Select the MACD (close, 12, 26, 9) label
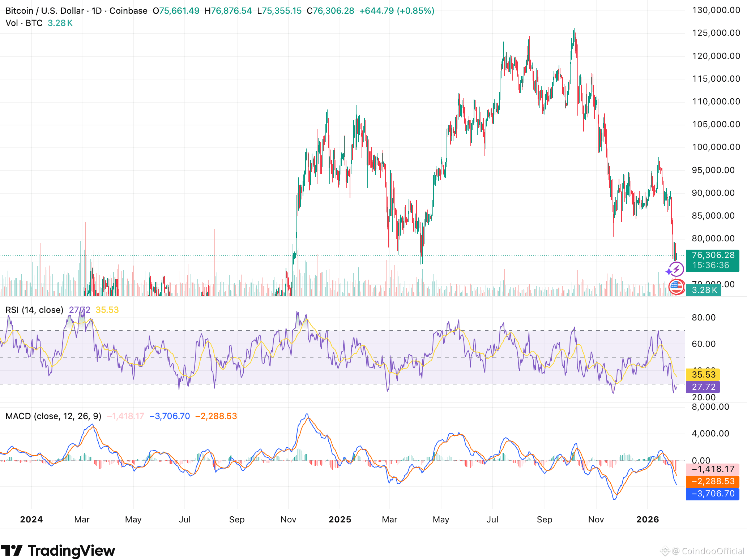The height and width of the screenshot is (560, 747). pyautogui.click(x=54, y=416)
